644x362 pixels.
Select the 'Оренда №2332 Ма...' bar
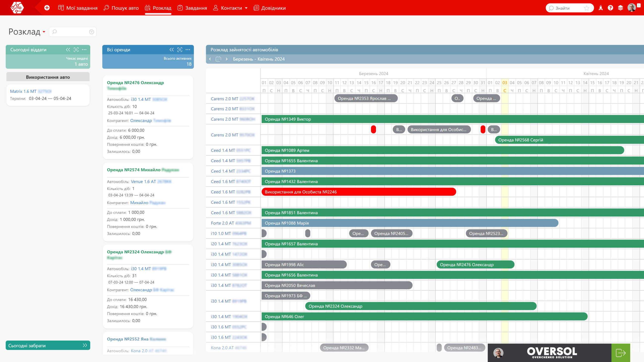(344, 347)
